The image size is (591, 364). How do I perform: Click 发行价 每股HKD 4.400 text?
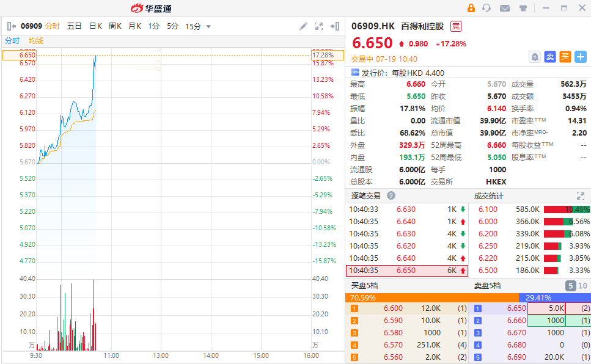tap(403, 73)
